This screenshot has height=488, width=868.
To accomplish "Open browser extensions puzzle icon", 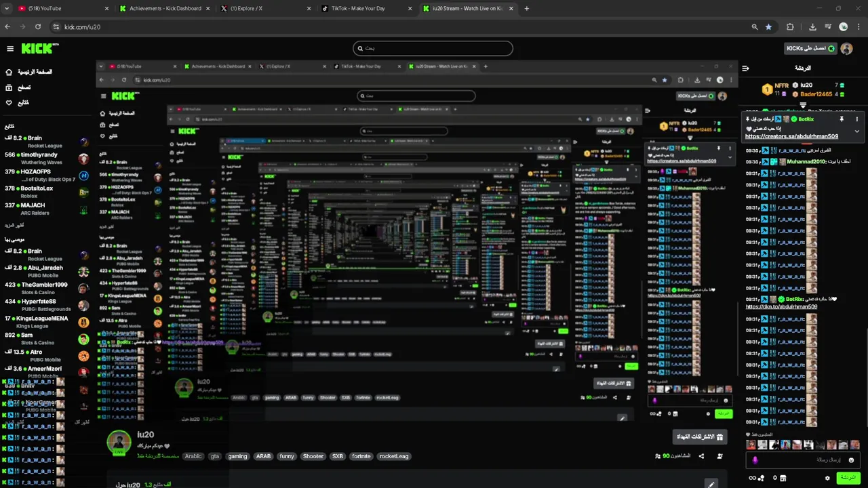I will 790,27.
